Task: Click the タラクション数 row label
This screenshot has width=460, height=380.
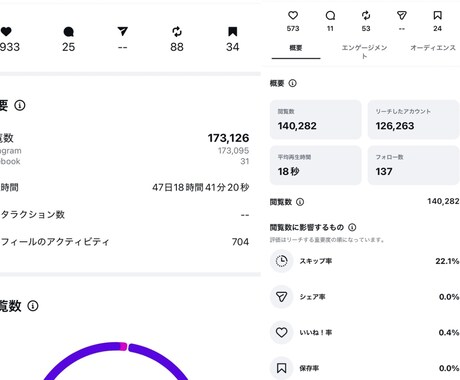Action: click(32, 215)
